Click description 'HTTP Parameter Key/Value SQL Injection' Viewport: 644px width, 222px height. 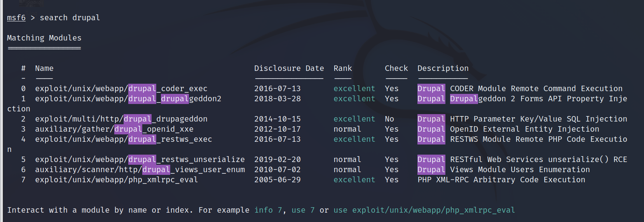pyautogui.click(x=539, y=119)
